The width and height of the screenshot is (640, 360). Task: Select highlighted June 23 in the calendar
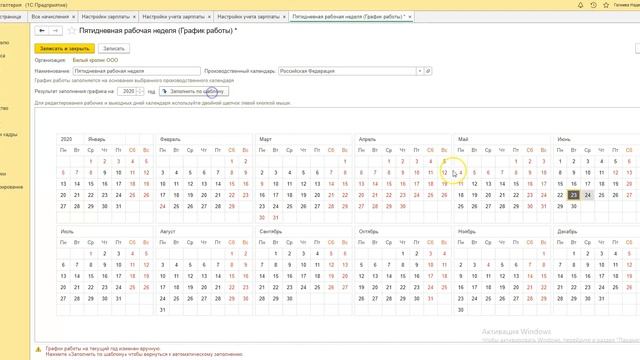[x=574, y=195]
